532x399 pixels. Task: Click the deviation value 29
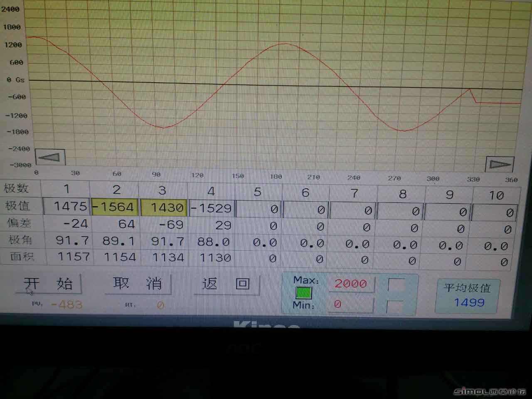[x=223, y=226]
